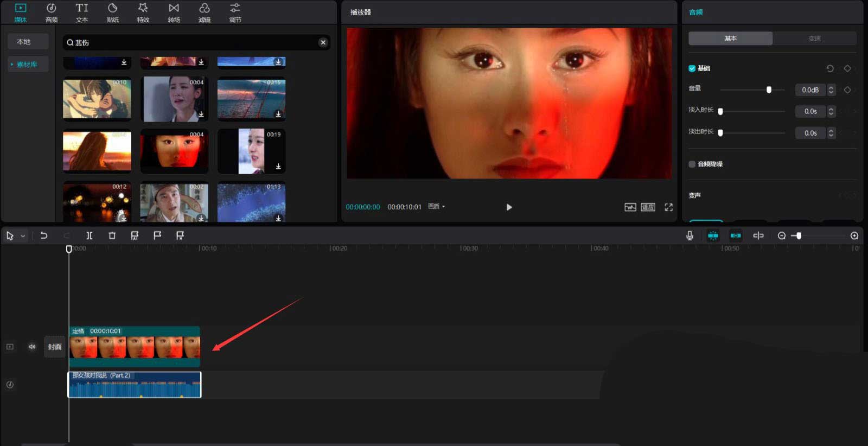Remove the marker with flag-x icon

click(180, 235)
